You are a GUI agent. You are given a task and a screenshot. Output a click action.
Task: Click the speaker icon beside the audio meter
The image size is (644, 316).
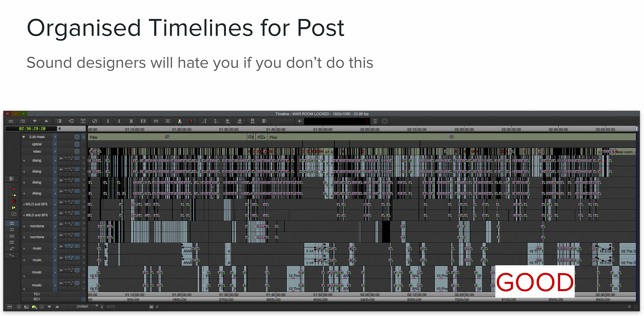tap(300, 121)
